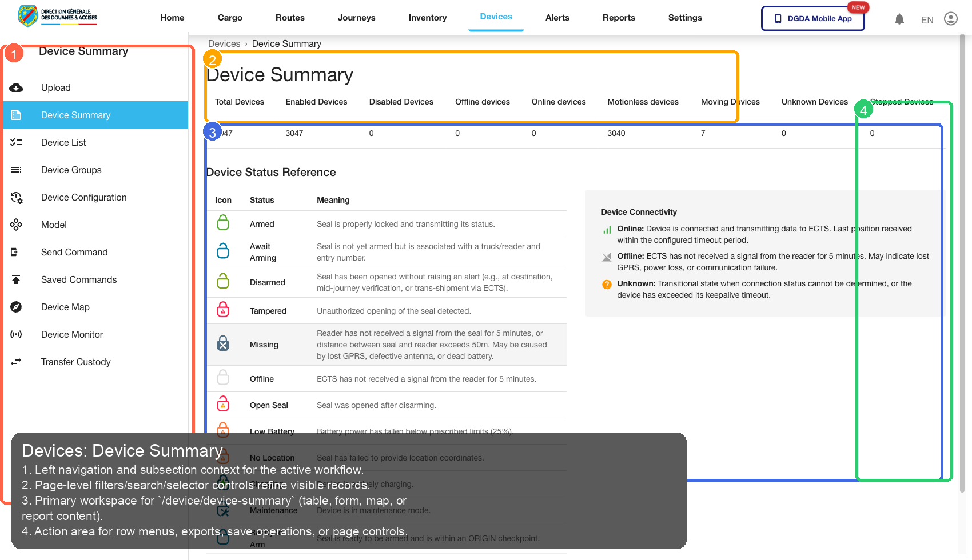The image size is (972, 560).
Task: Click the DGDA Mobile App button
Action: (x=812, y=18)
